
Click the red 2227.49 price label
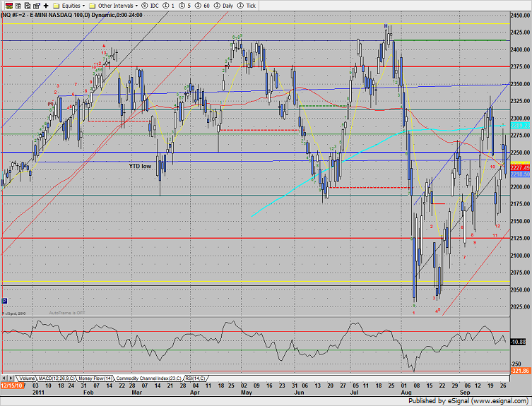click(520, 168)
